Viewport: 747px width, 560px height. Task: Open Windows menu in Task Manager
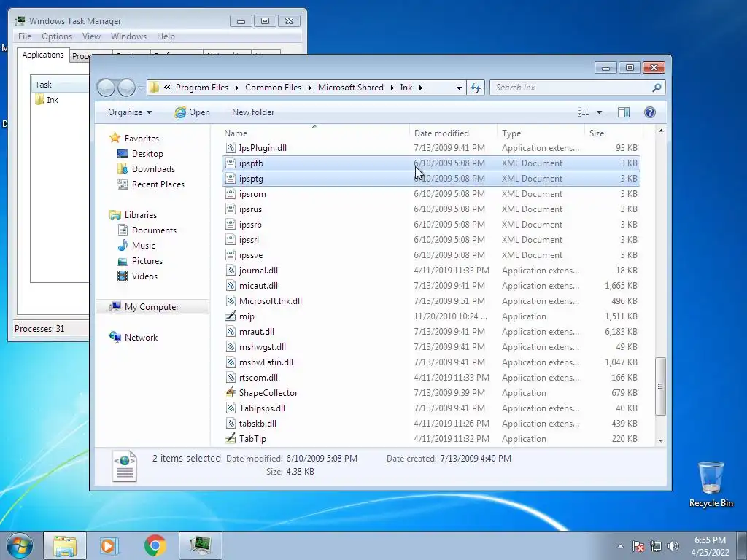128,36
